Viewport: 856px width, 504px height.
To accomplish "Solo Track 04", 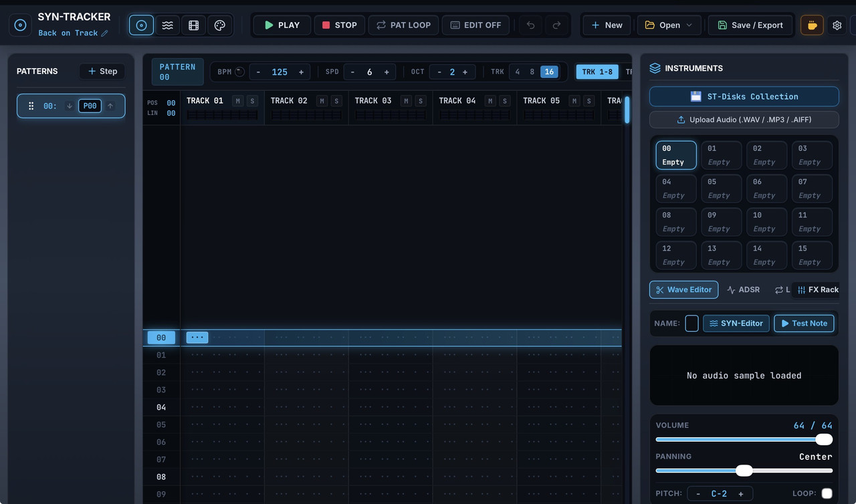I will click(x=505, y=101).
